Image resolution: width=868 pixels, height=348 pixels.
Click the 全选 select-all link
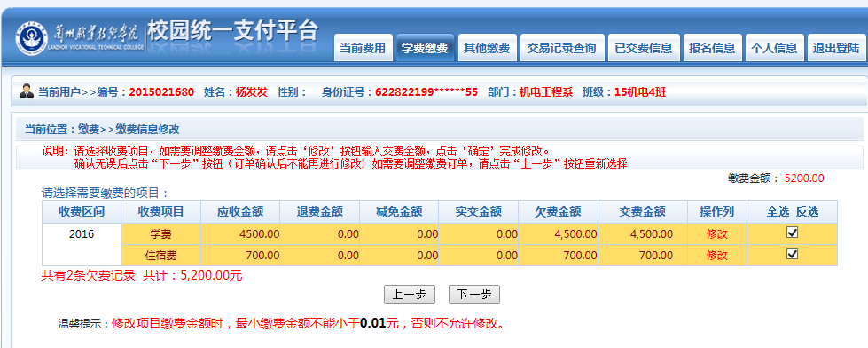(778, 211)
